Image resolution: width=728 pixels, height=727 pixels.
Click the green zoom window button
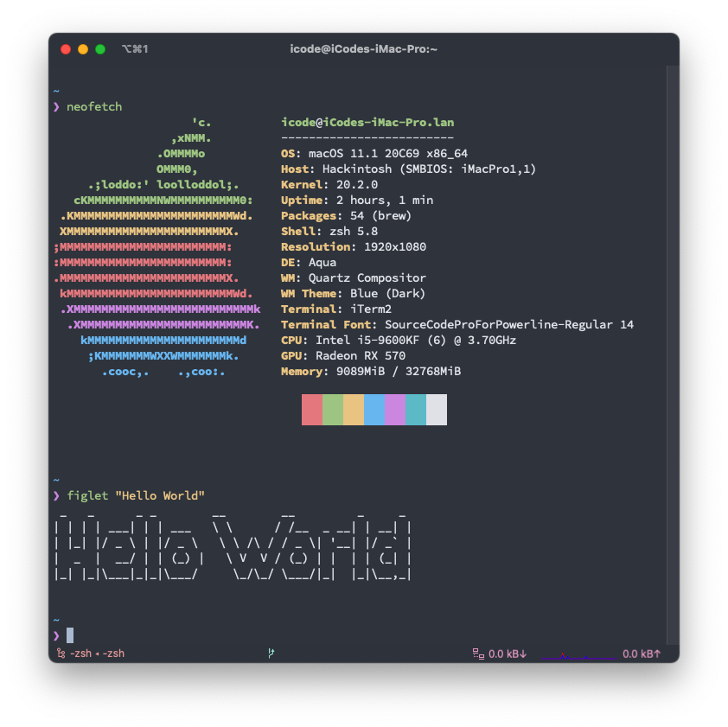[100, 49]
